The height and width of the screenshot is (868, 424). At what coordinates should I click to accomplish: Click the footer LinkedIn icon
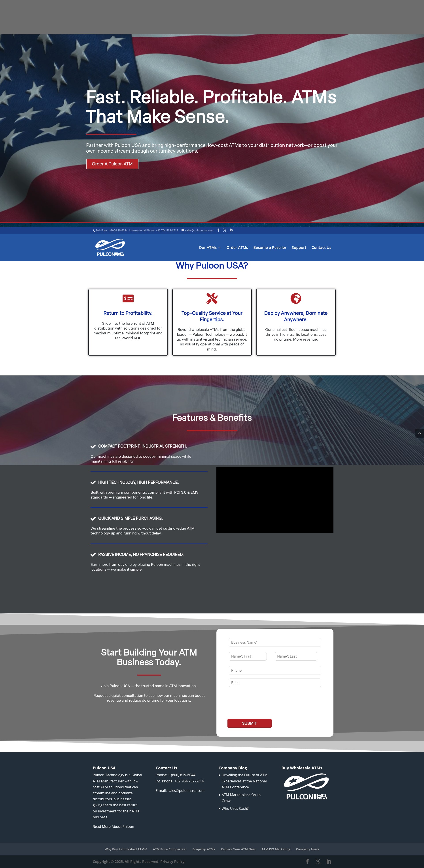329,861
